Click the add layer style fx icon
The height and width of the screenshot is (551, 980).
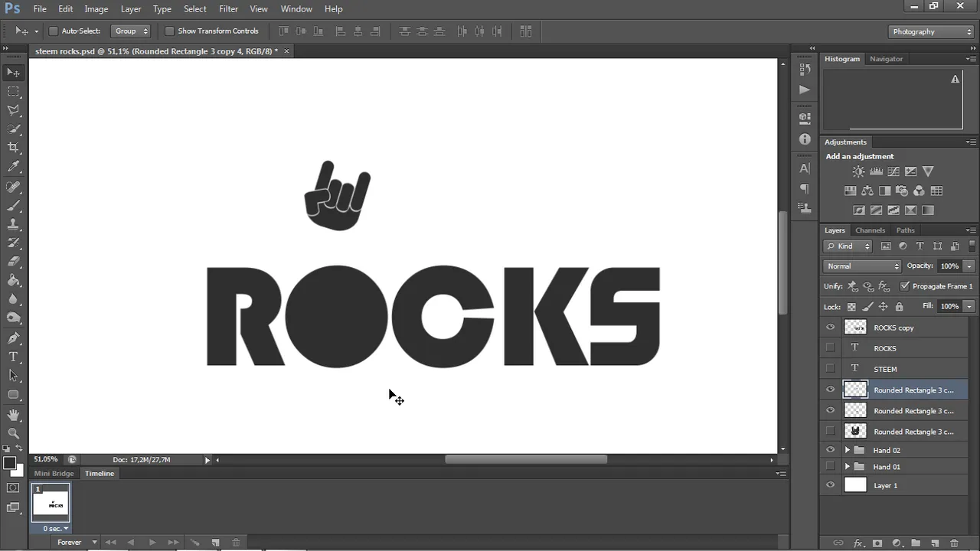858,543
